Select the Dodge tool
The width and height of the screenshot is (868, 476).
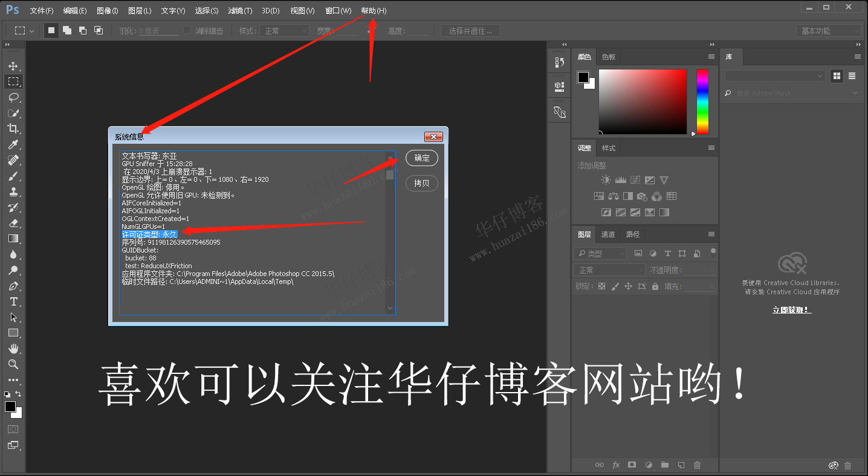point(13,270)
